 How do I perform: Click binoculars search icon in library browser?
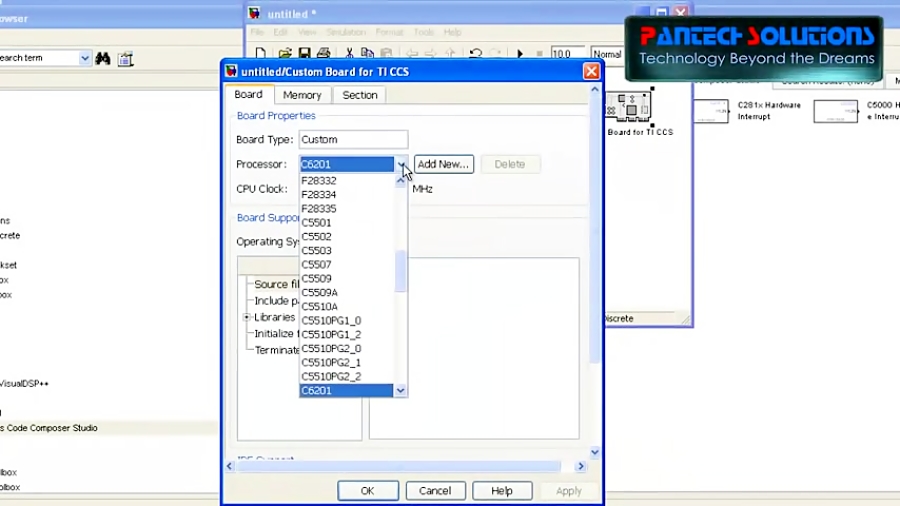(x=103, y=58)
